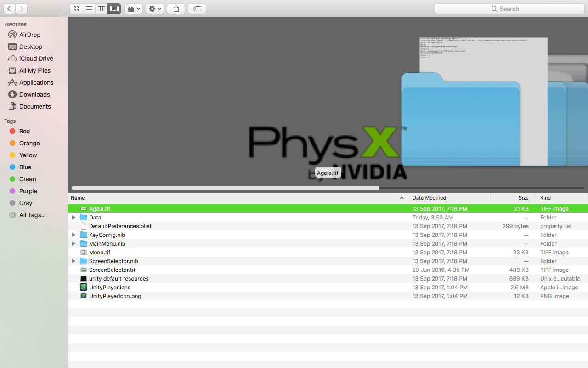Click the Cover Flow horizontal scrollbar thumb
The image size is (588, 368).
click(226, 188)
